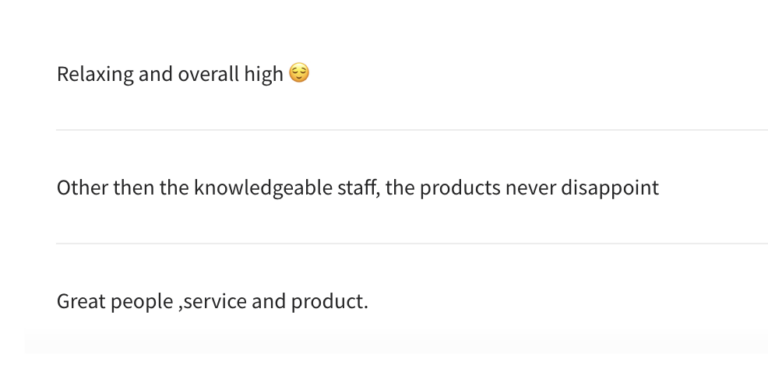Click the "knowledgeable staff" review text
Screen dimensions: 768x386
tap(358, 188)
